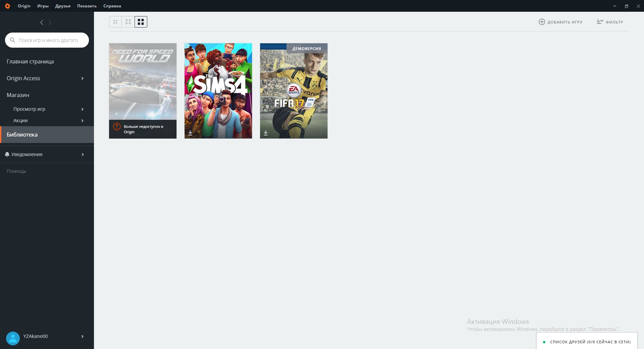Open the Справка menu
The width and height of the screenshot is (644, 349).
point(112,6)
